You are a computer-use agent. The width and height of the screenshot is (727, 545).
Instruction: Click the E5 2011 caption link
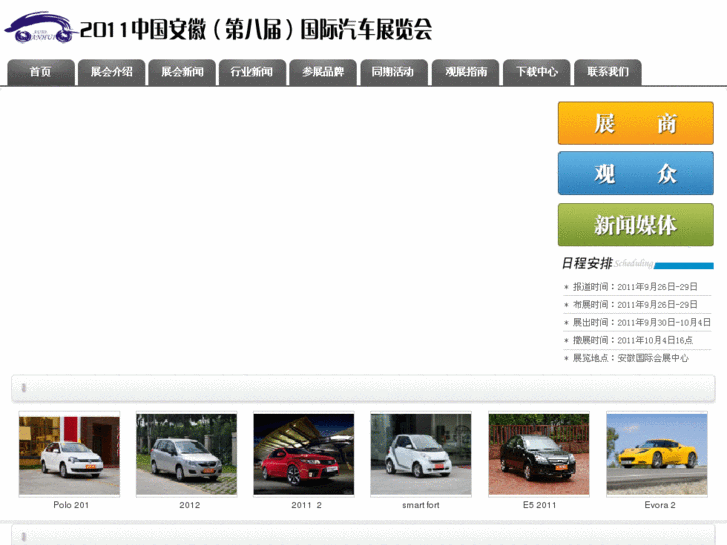[x=539, y=505]
